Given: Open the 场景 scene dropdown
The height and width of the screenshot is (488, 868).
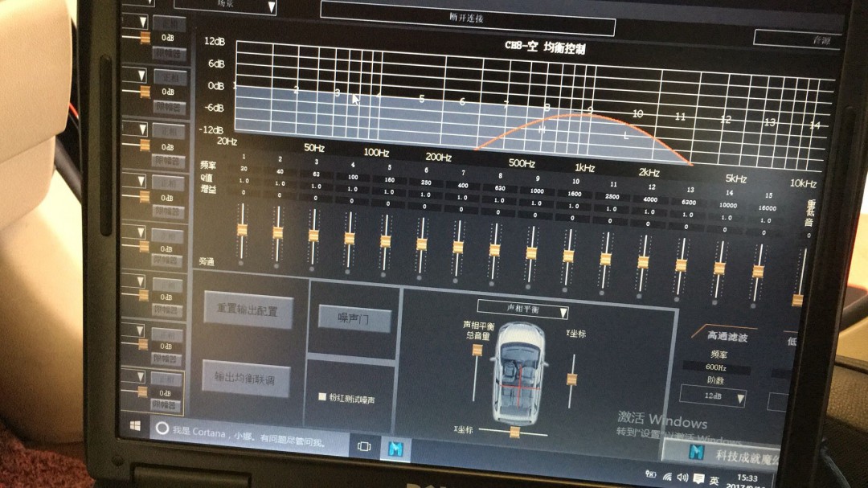Looking at the screenshot, I should (226, 6).
